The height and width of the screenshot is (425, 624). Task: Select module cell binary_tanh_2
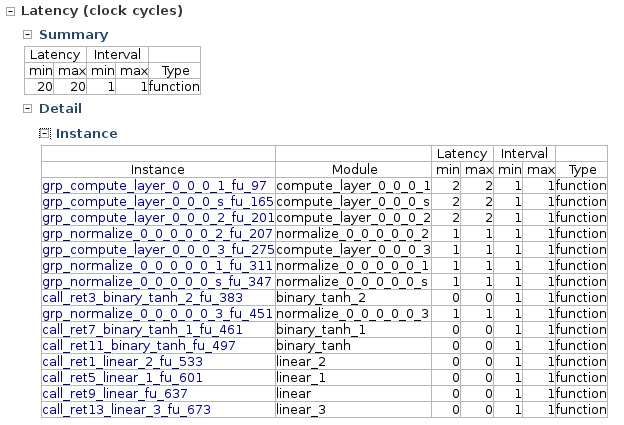coord(353,298)
